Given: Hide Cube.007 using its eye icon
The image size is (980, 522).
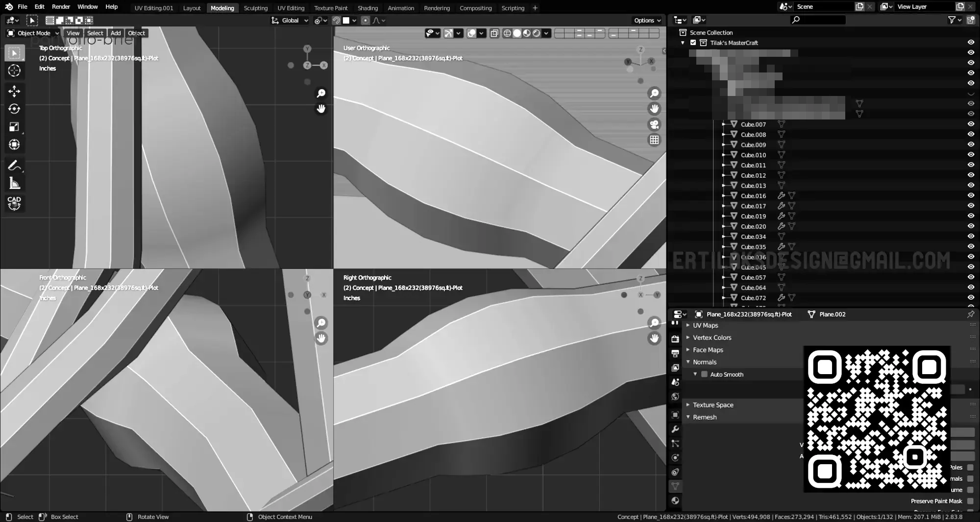Looking at the screenshot, I should [x=970, y=124].
